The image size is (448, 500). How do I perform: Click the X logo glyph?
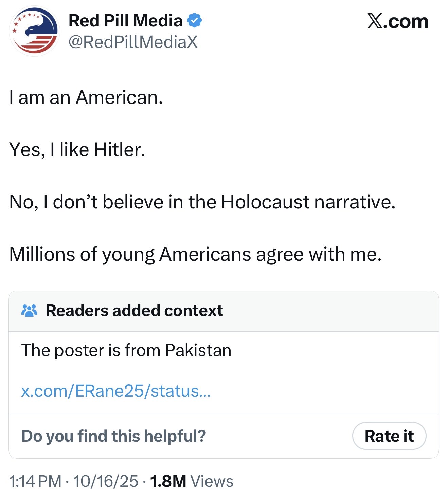(x=375, y=21)
